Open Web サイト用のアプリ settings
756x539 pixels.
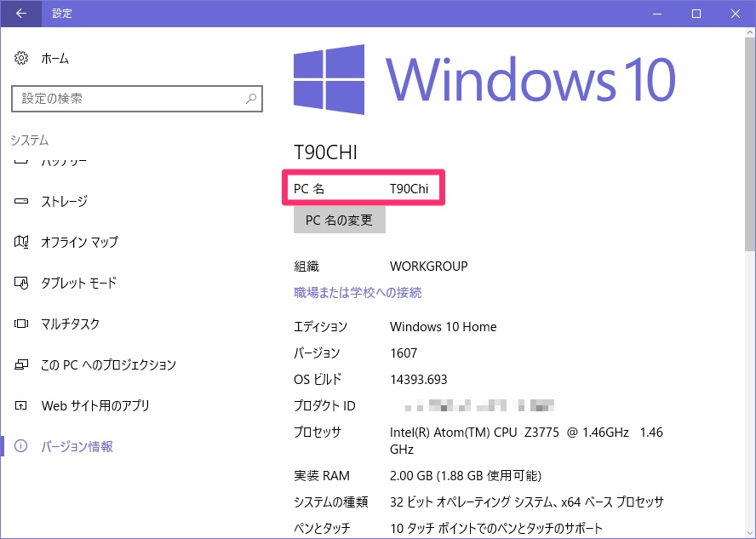[x=95, y=405]
